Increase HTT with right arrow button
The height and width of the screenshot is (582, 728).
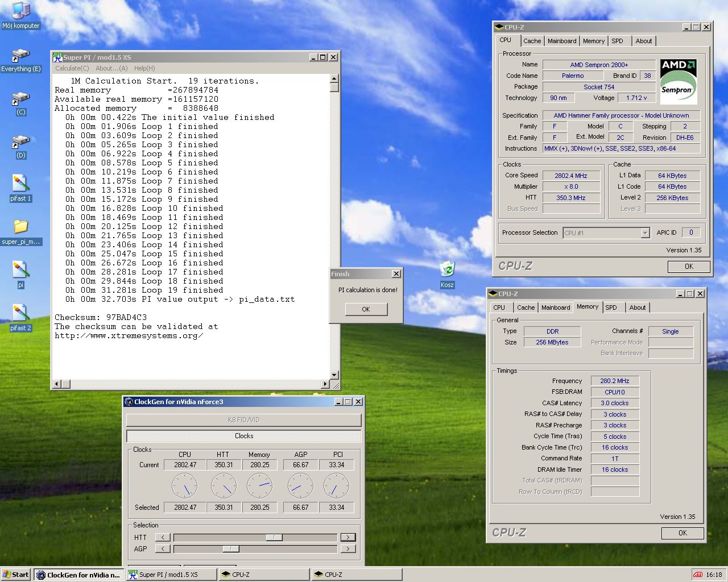(348, 537)
